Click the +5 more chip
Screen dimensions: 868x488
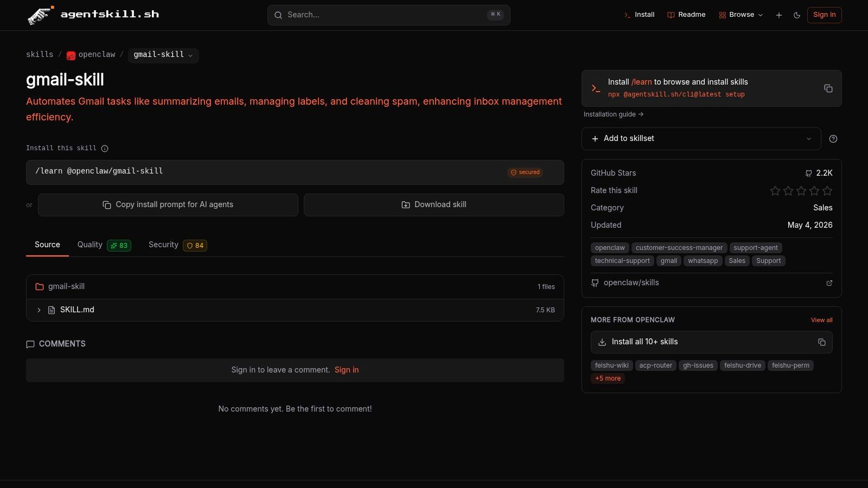(x=608, y=378)
